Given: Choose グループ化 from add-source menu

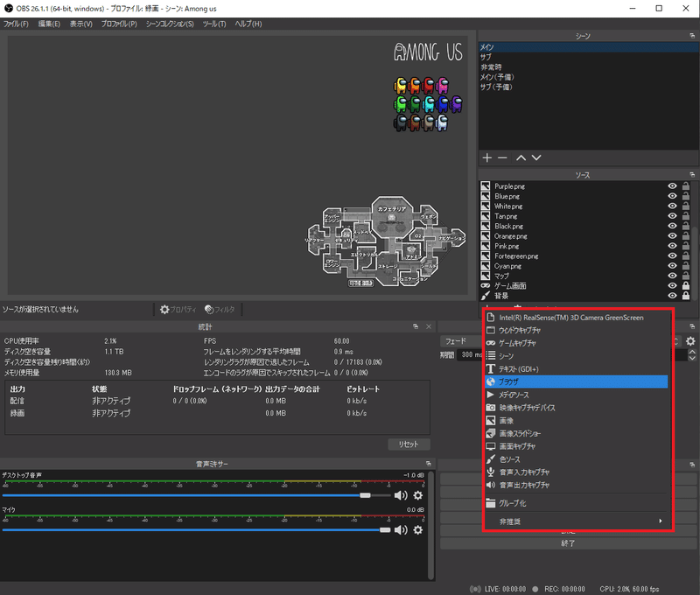Looking at the screenshot, I should pyautogui.click(x=577, y=503).
